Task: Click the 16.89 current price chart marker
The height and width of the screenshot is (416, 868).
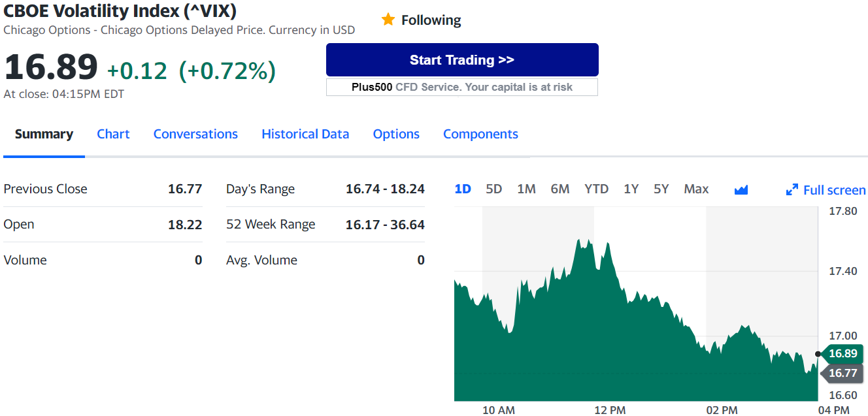Action: tap(842, 354)
